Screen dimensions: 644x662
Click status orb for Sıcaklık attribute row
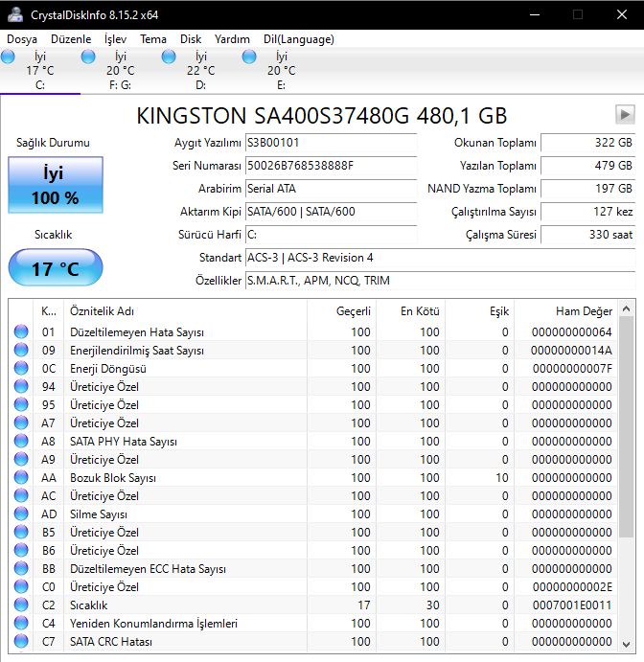(21, 605)
